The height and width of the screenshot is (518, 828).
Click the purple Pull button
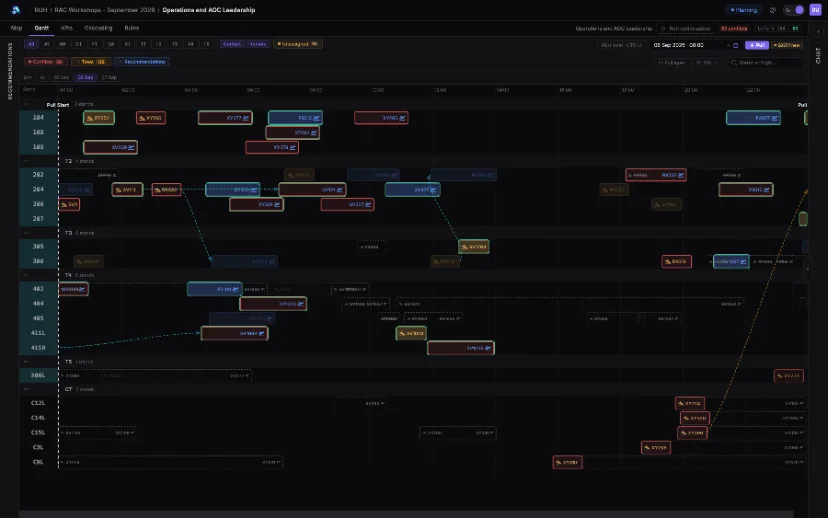pyautogui.click(x=757, y=45)
